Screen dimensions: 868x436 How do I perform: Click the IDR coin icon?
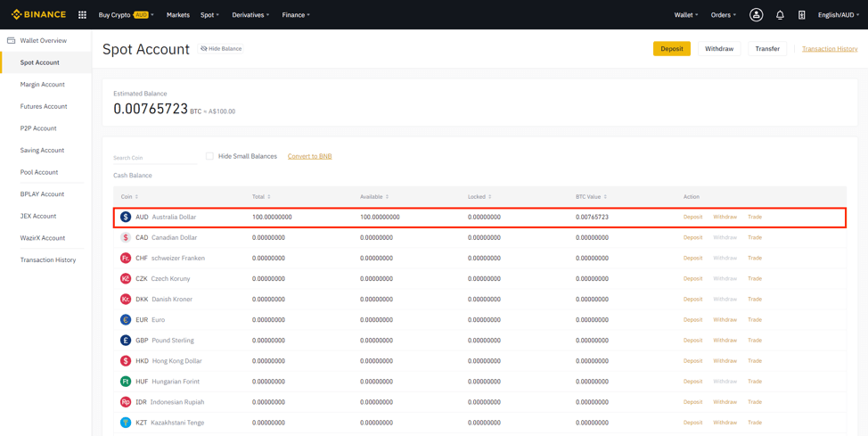tap(126, 401)
